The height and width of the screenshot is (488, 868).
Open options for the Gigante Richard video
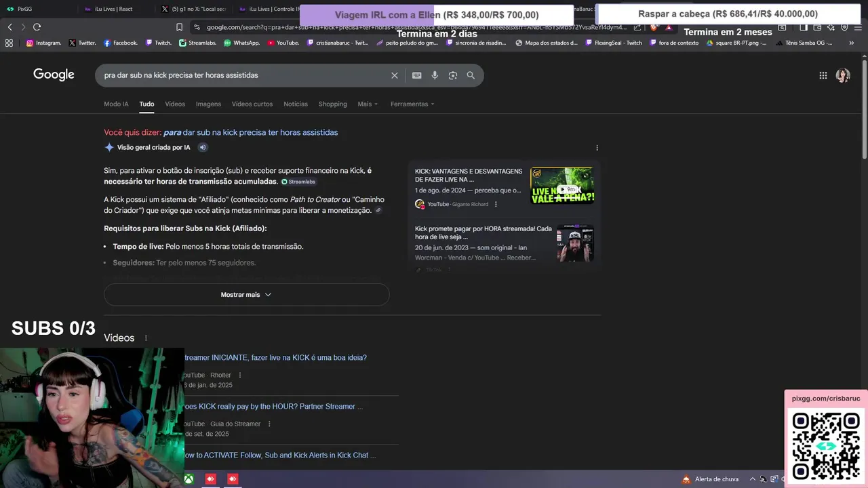tap(496, 204)
